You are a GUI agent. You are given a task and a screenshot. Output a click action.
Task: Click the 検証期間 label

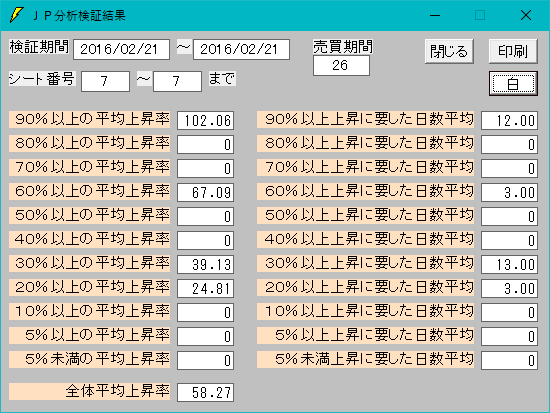pos(39,47)
